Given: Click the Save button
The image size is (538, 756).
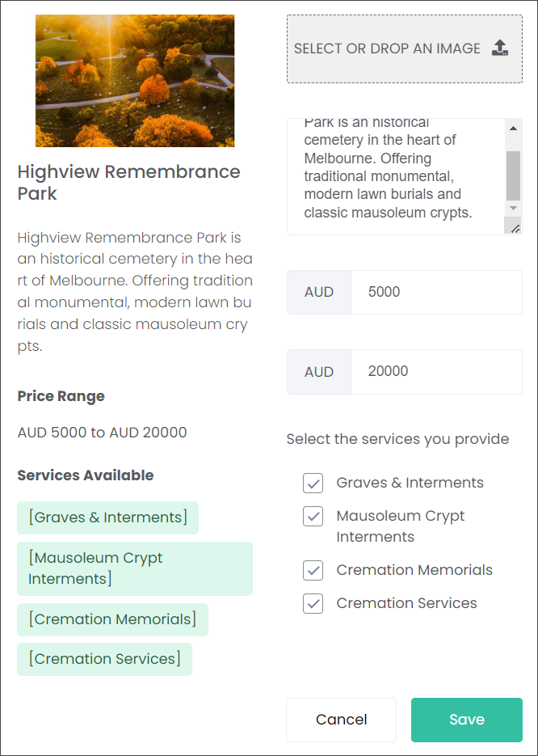Looking at the screenshot, I should (x=467, y=720).
